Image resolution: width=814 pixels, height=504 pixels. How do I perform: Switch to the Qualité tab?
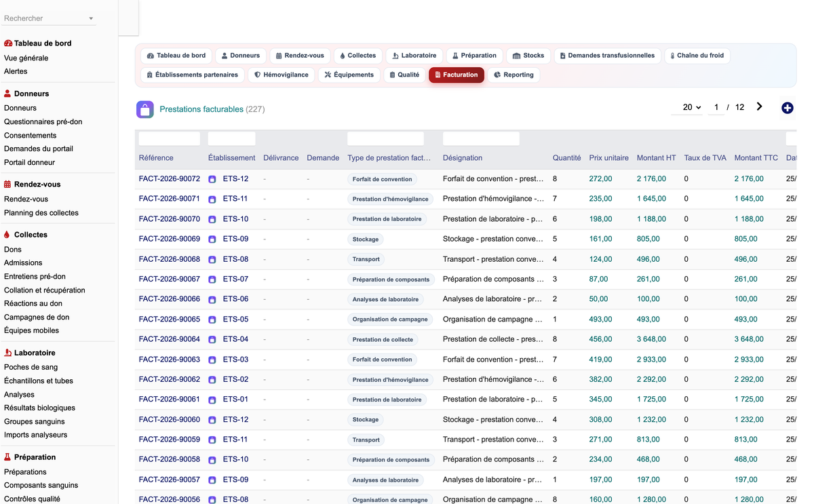[x=404, y=75]
